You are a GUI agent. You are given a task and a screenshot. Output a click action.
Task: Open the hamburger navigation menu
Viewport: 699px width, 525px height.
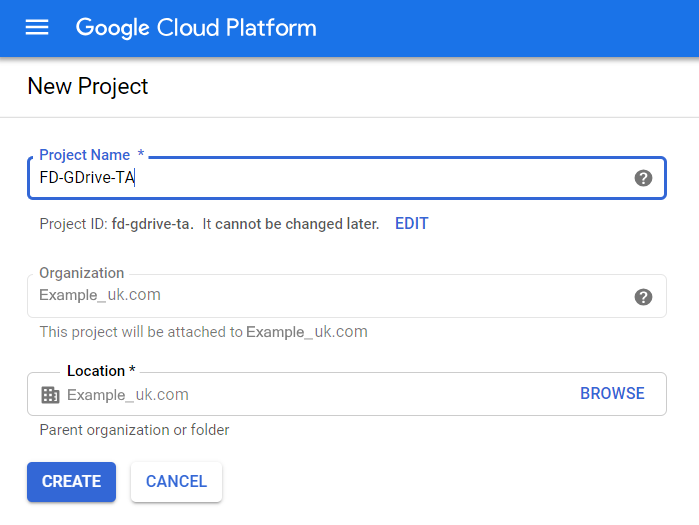pos(37,28)
